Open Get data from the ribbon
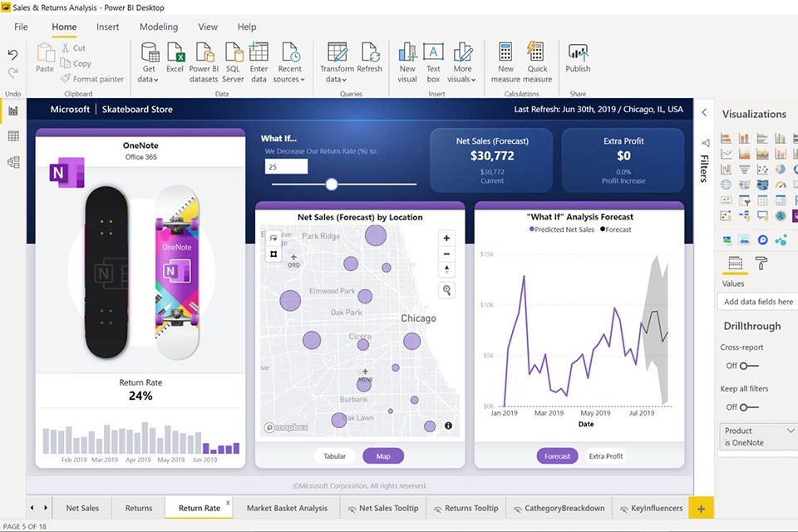The width and height of the screenshot is (798, 532). pyautogui.click(x=148, y=60)
